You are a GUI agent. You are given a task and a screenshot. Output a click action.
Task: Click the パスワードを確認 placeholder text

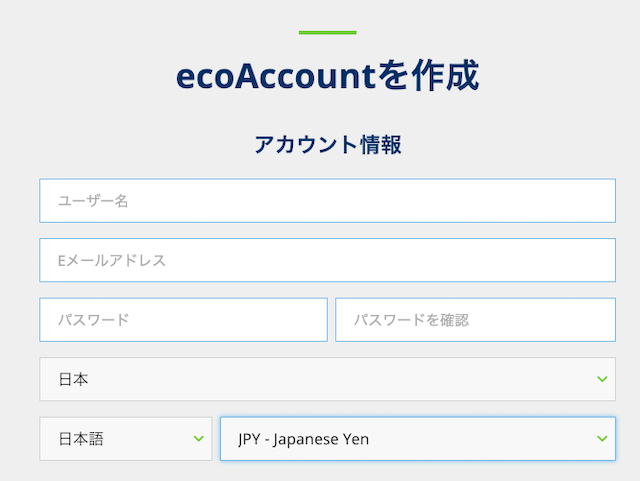point(411,321)
